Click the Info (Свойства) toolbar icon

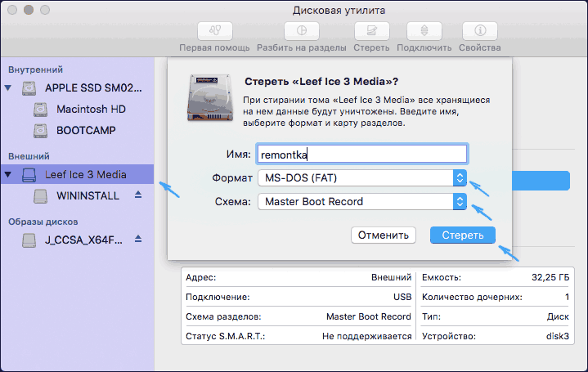[479, 31]
